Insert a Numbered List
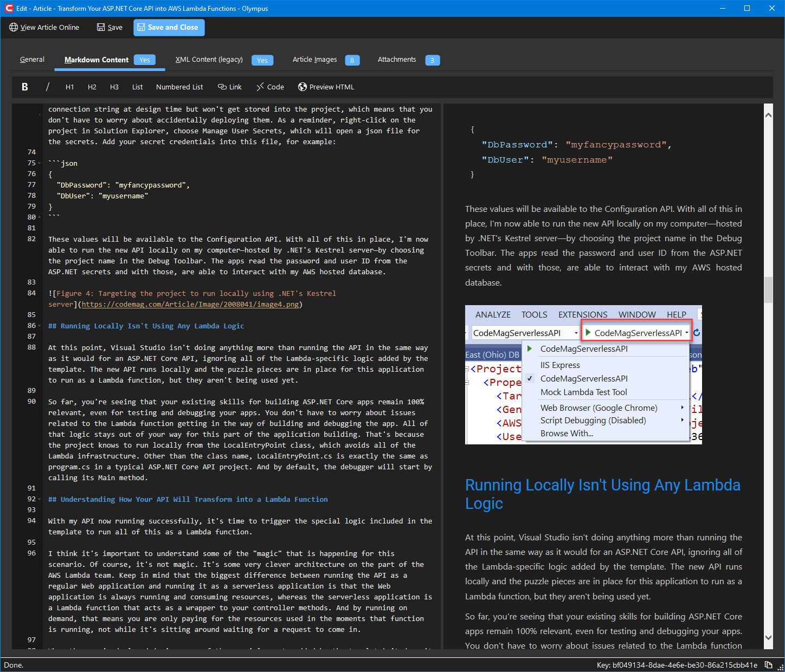 point(179,87)
